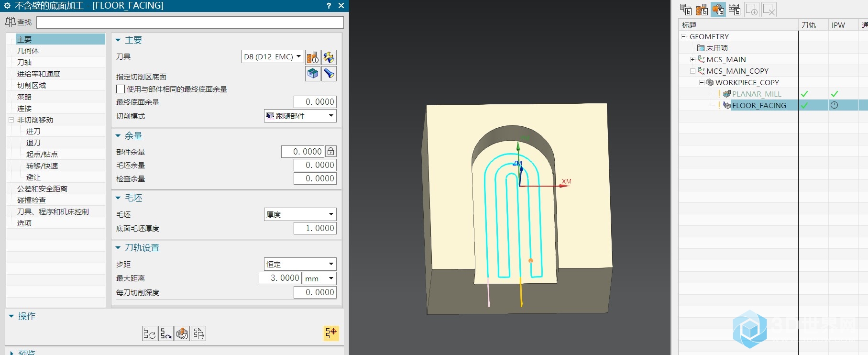The width and height of the screenshot is (868, 355).
Task: Click the list tool path icon
Action: point(198,333)
